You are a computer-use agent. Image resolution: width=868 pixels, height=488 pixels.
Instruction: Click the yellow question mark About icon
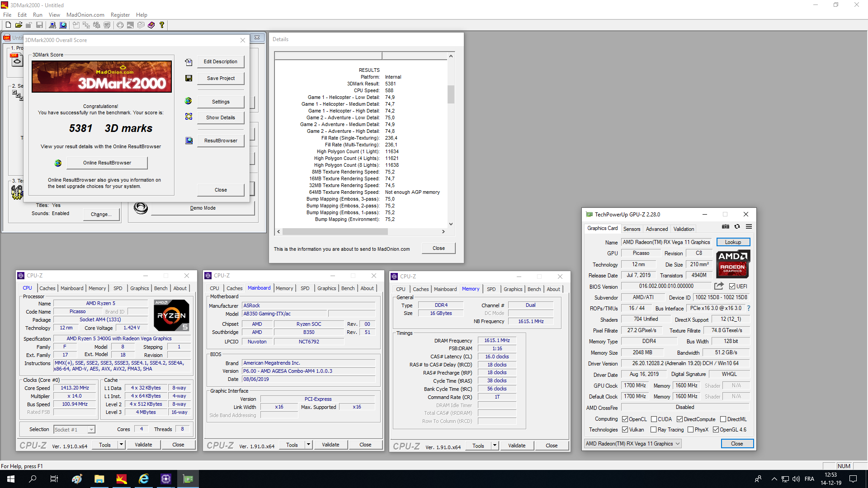(162, 25)
